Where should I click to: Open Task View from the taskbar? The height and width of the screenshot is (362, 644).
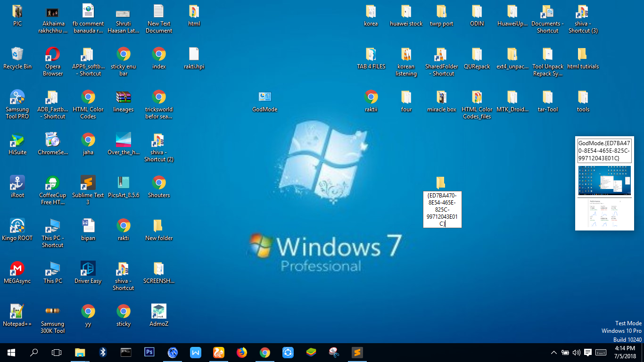point(57,352)
